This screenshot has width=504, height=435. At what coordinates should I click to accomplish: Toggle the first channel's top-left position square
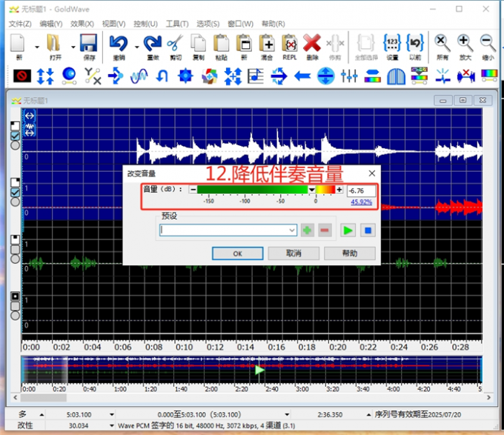pos(15,126)
